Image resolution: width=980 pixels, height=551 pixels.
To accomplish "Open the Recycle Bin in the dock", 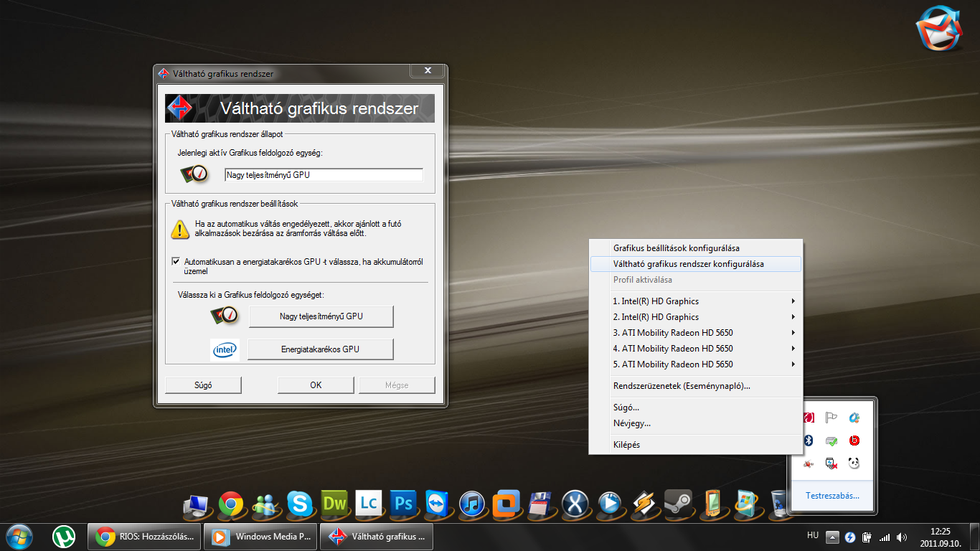I will (x=778, y=504).
